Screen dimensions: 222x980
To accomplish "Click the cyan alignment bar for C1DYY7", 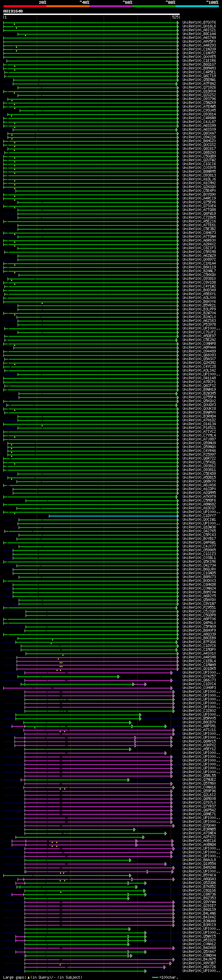I will click(113, 516).
